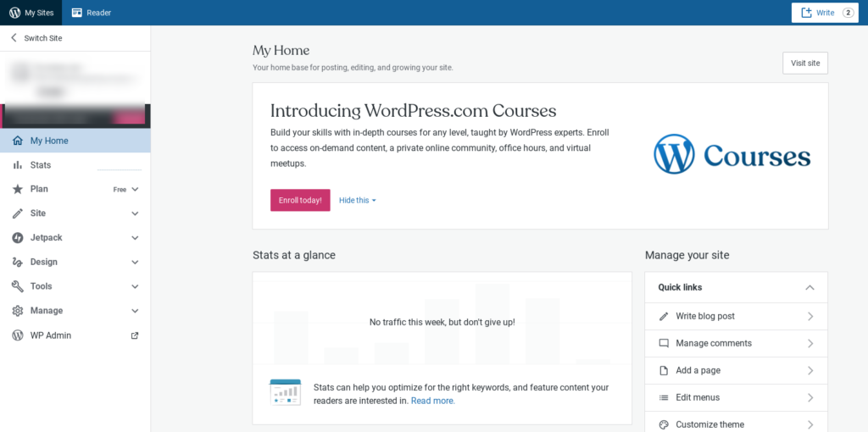Click the external link icon for WP Admin

[135, 335]
